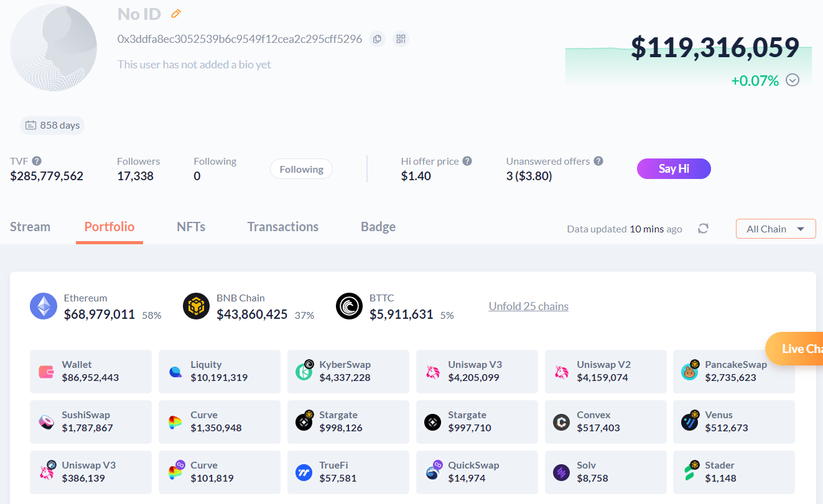Screen dimensions: 823x504
Task: Show the QR code for the wallet address
Action: (x=401, y=39)
